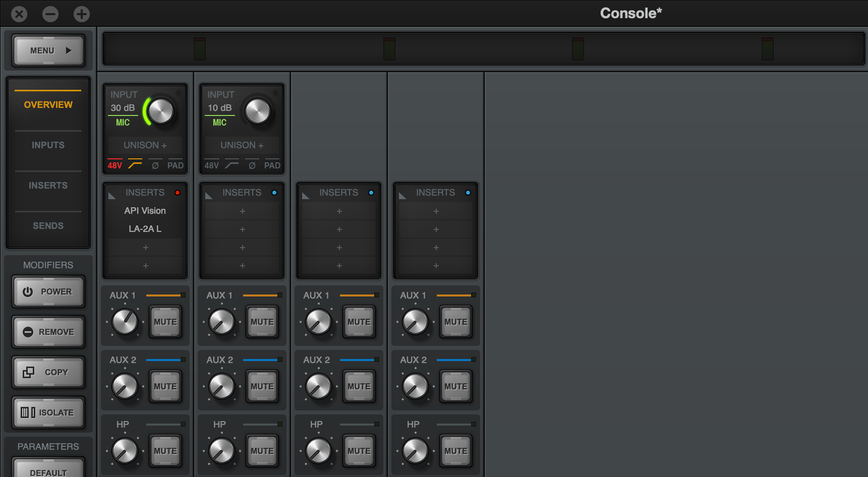Zoom the Console window with plus button
The image size is (868, 477).
81,14
